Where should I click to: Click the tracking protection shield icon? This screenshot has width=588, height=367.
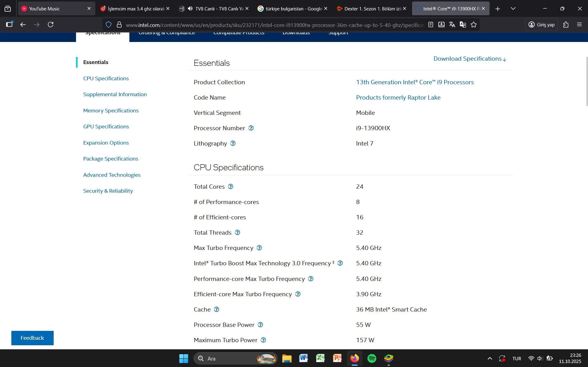click(x=109, y=25)
